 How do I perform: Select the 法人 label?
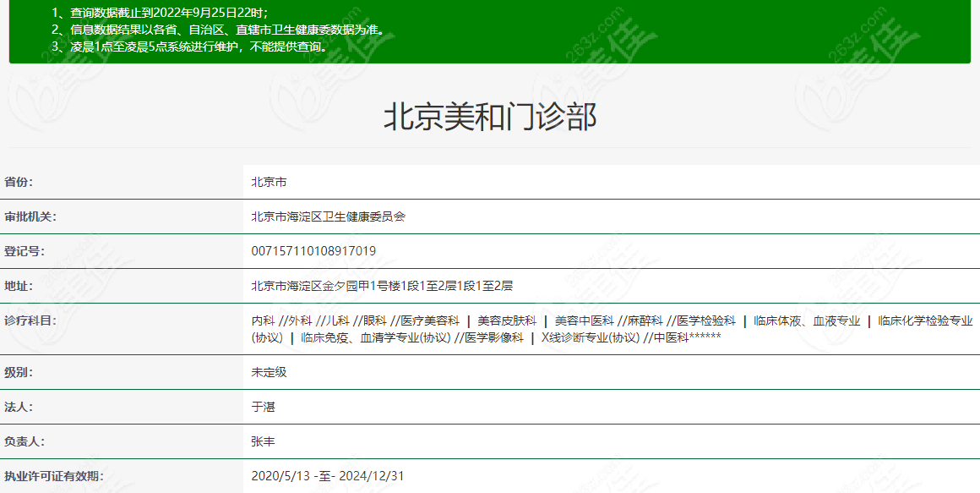[x=19, y=407]
